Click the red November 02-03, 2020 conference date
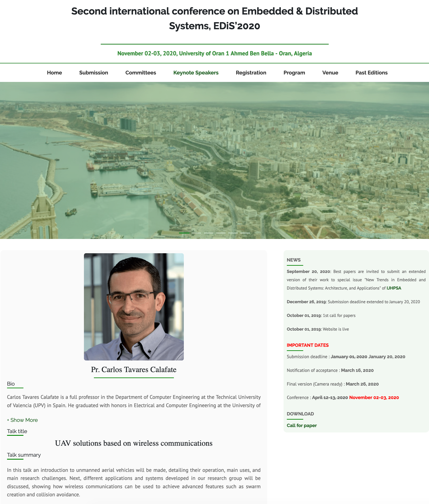Viewport: 429px width, 504px height. coord(374,397)
